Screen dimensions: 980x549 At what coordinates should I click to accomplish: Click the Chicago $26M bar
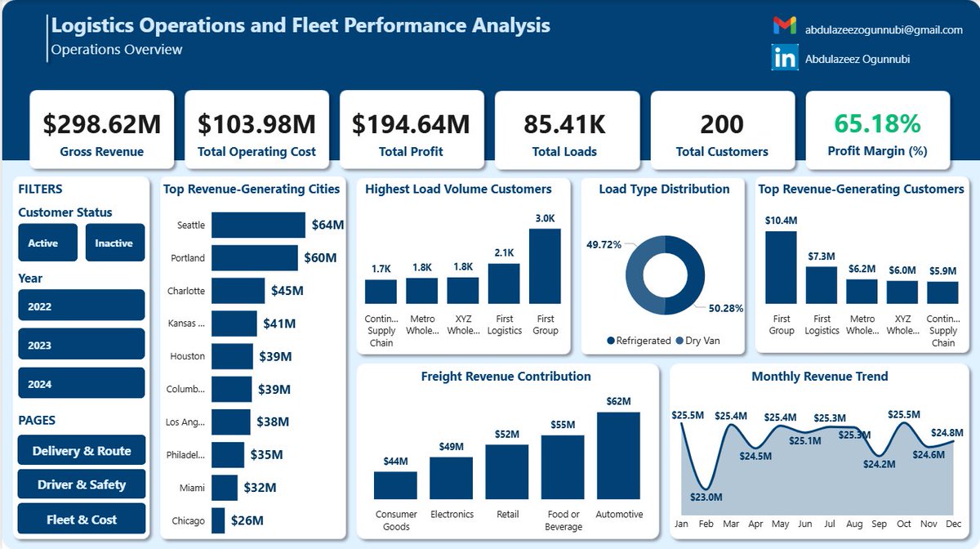point(218,520)
